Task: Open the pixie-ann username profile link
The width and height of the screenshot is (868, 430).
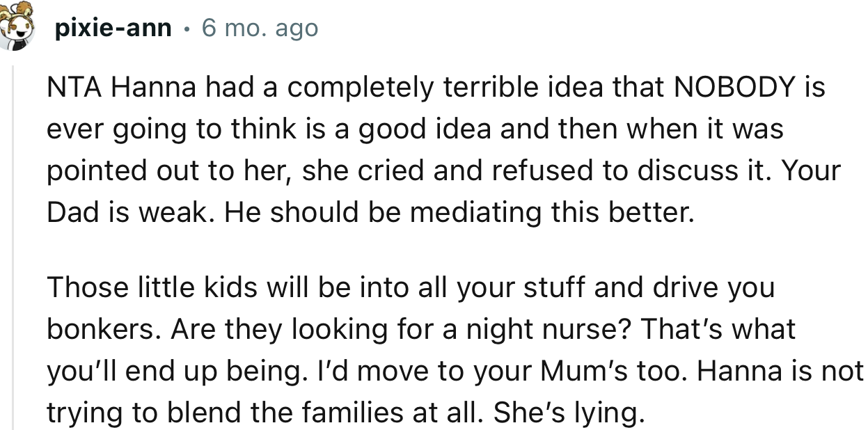Action: (115, 29)
